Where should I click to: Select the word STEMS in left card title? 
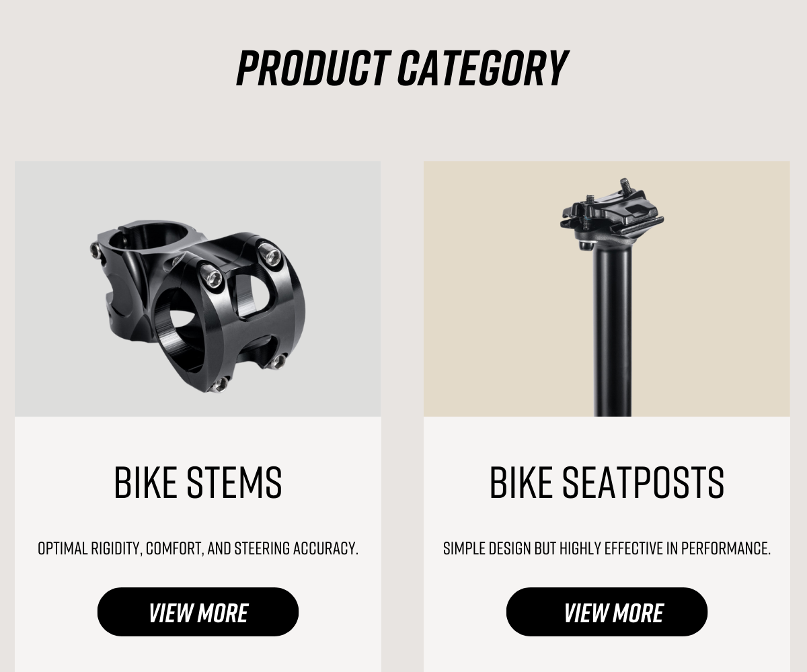pyautogui.click(x=234, y=482)
